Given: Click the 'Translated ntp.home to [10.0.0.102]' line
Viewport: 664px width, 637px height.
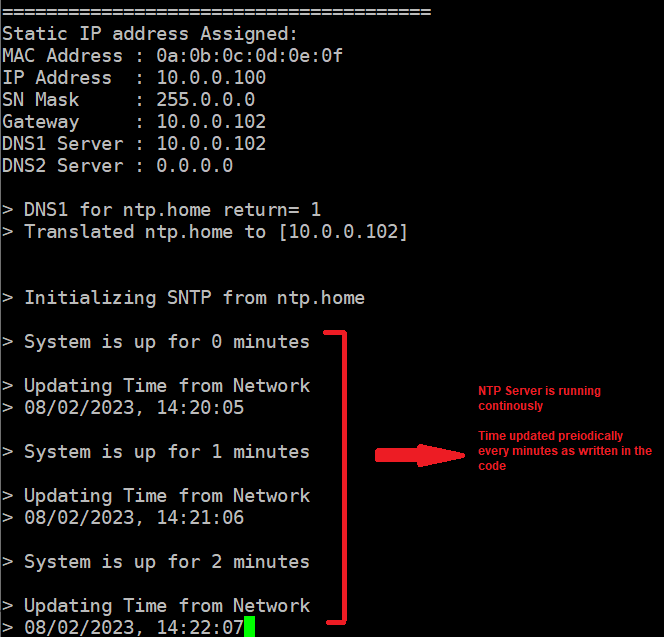Looking at the screenshot, I should pos(205,232).
